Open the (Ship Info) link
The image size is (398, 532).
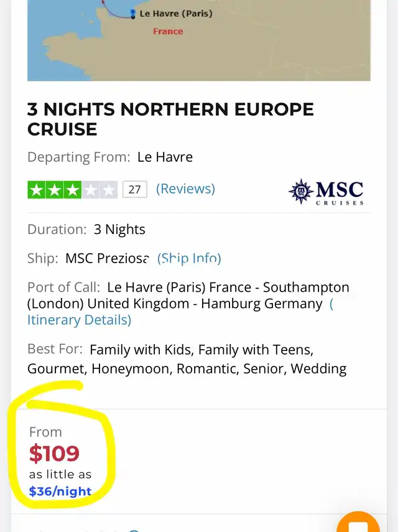coord(189,258)
